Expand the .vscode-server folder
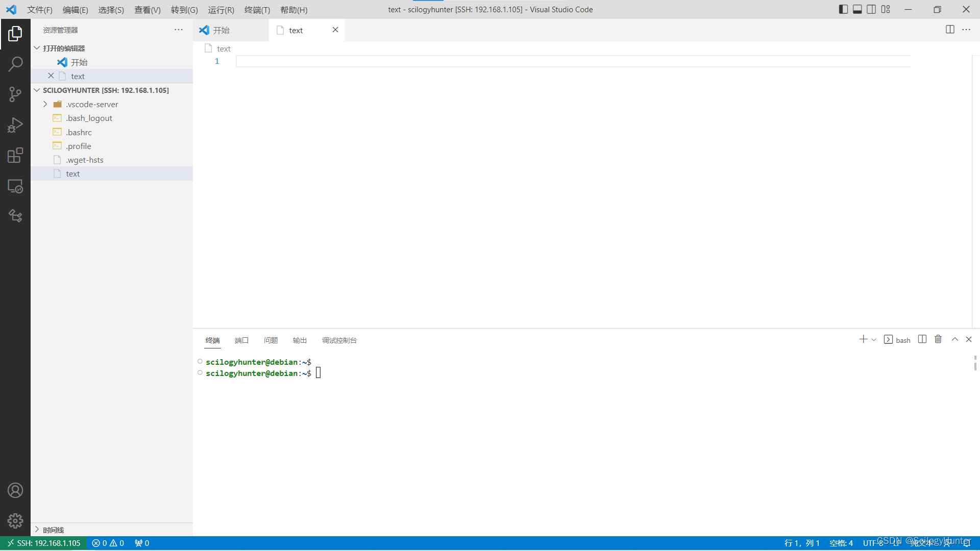This screenshot has width=980, height=551. pyautogui.click(x=112, y=104)
